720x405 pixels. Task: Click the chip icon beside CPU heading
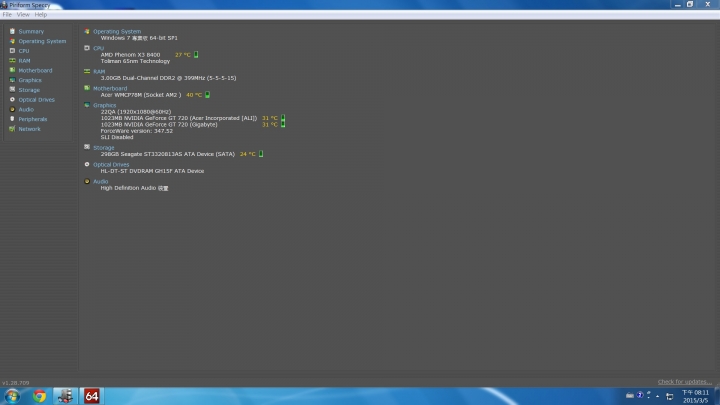tap(87, 48)
